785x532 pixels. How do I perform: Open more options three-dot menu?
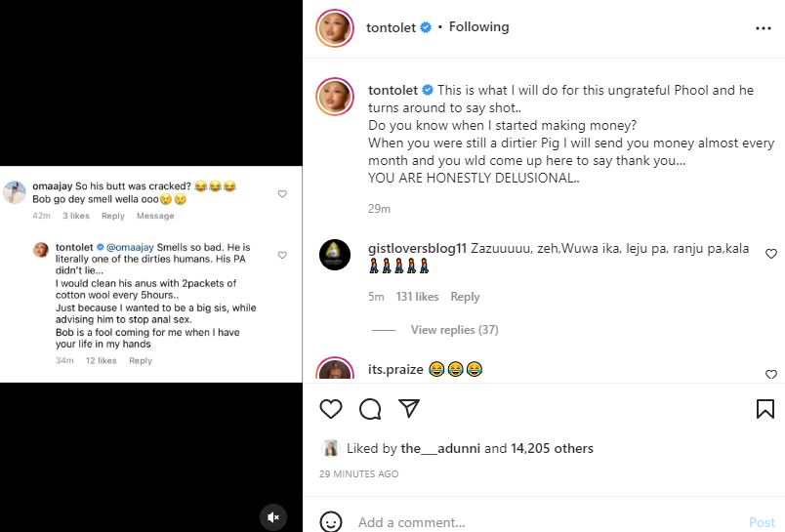764,28
